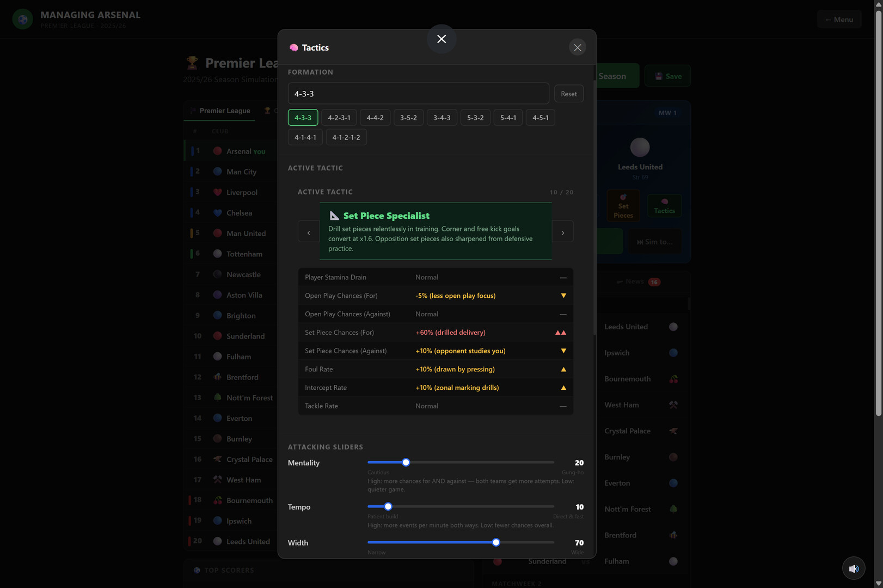Select the 4-3-3 formation
This screenshot has height=588, width=883.
tap(303, 118)
